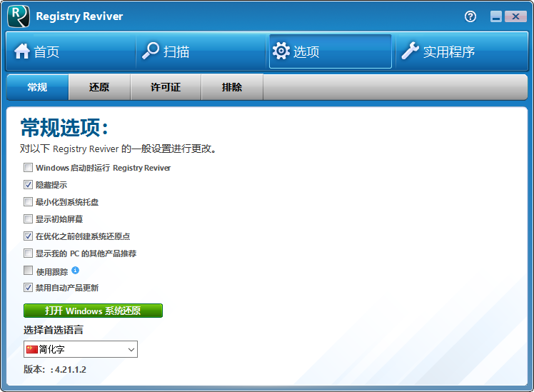Uncheck the 隐藏提示 checkbox
The height and width of the screenshot is (392, 534).
(29, 185)
